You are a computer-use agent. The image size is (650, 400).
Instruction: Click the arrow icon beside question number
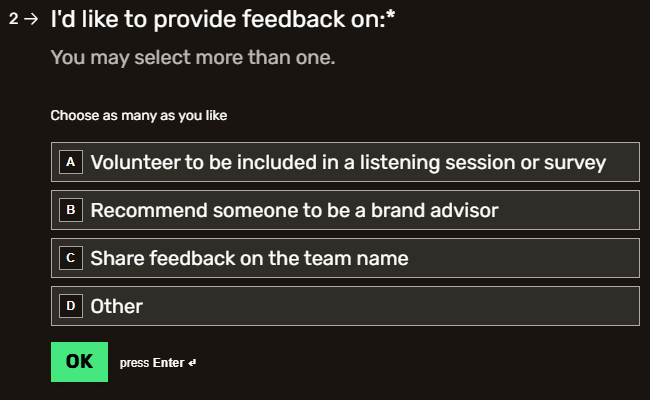[x=32, y=20]
